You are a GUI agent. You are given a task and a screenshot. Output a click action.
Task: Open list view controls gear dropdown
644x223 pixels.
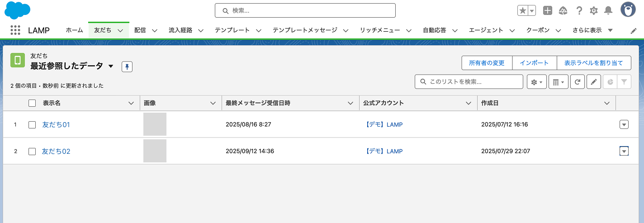(537, 82)
